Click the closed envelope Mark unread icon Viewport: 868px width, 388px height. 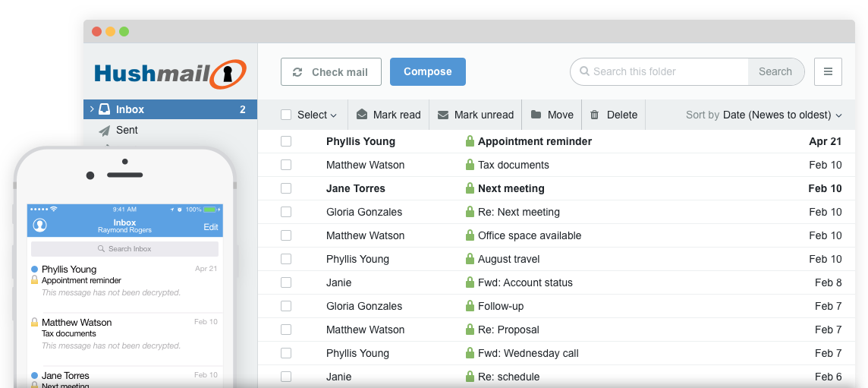(x=443, y=115)
